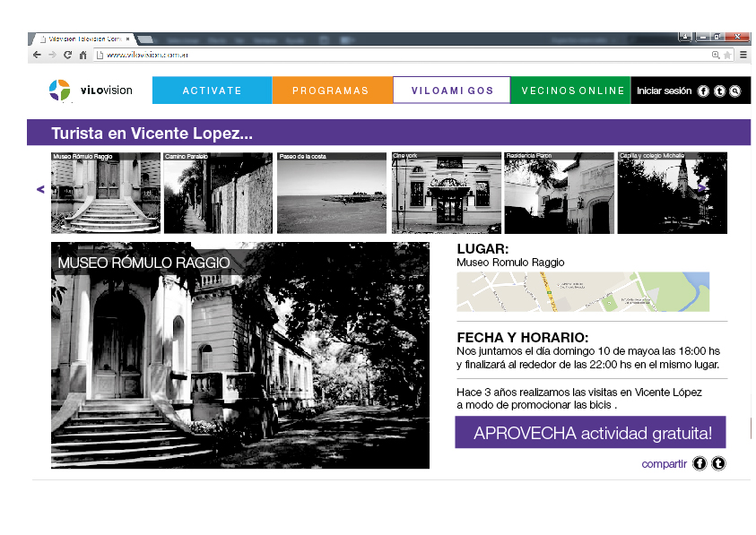Select the Cine York thumbnail
Screen dimensions: 756x535
click(445, 192)
